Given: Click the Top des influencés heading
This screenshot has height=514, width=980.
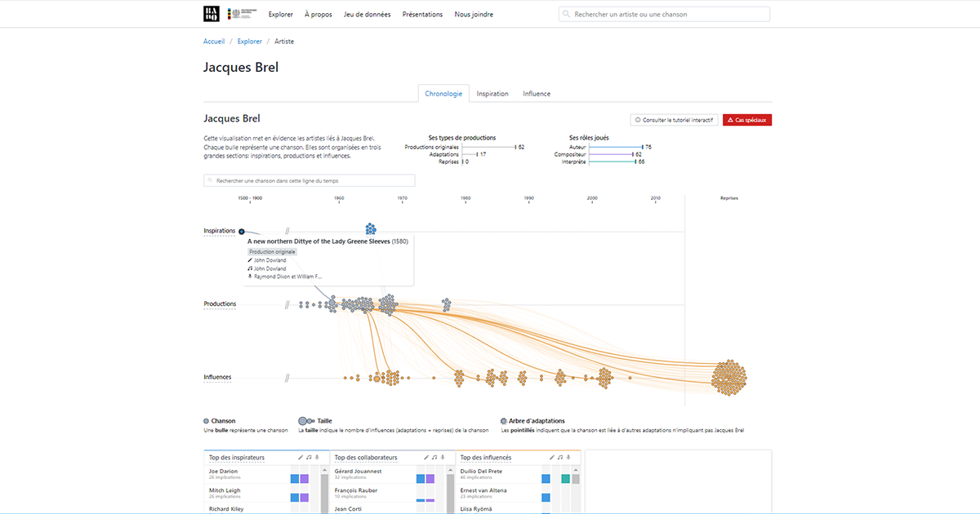Looking at the screenshot, I should [488, 458].
